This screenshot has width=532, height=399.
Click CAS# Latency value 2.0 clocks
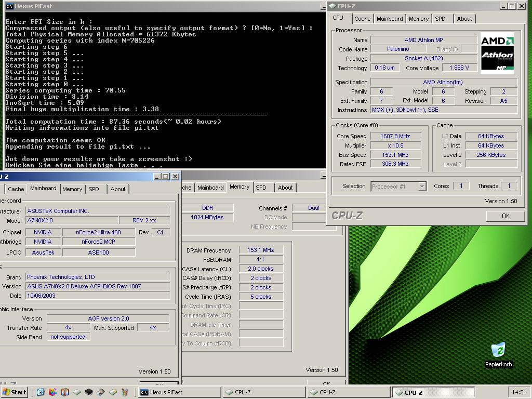pos(261,269)
